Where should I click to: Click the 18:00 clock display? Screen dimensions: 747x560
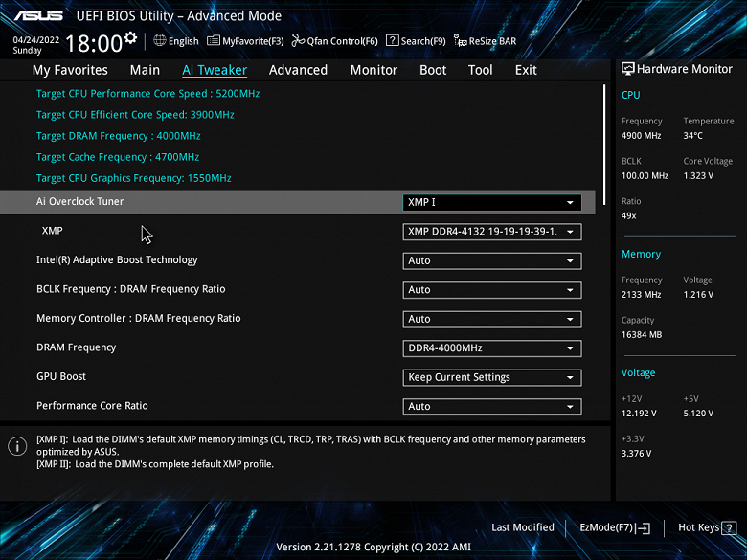(94, 44)
